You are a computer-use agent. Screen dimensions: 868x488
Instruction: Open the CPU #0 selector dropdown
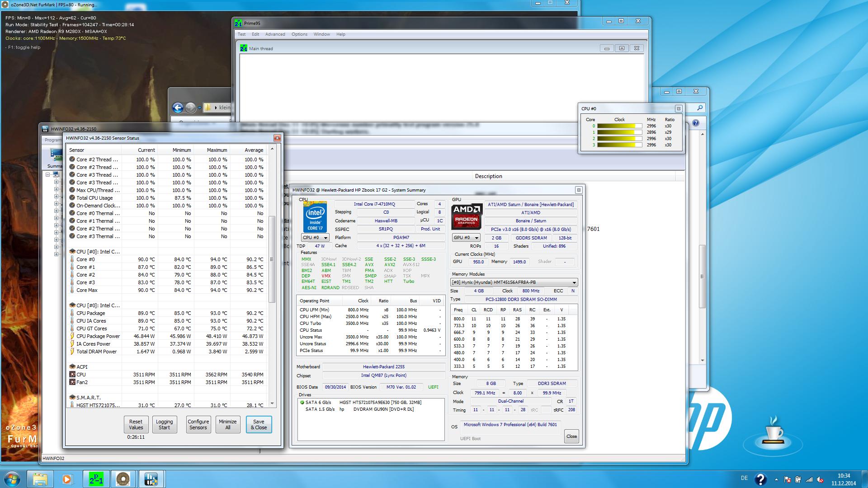[315, 238]
